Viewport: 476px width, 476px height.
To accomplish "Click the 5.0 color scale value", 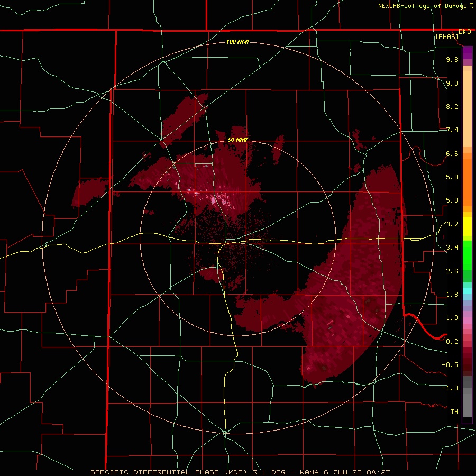I will coord(452,200).
